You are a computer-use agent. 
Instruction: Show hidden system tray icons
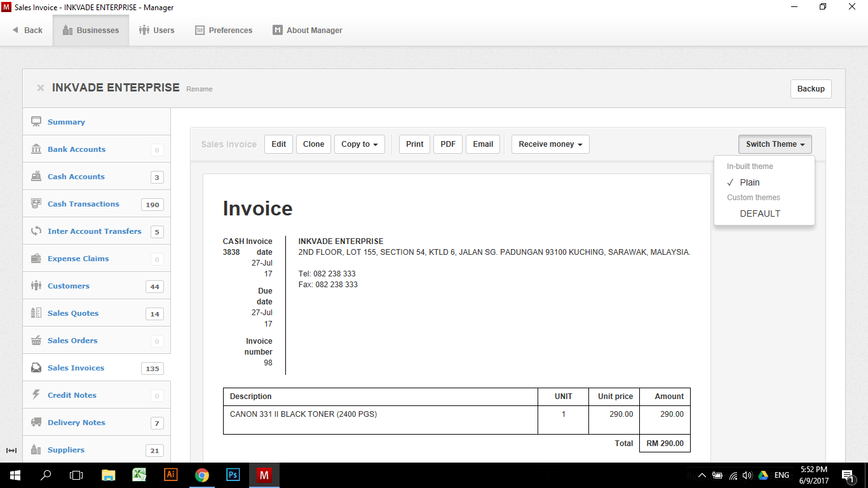click(x=702, y=475)
